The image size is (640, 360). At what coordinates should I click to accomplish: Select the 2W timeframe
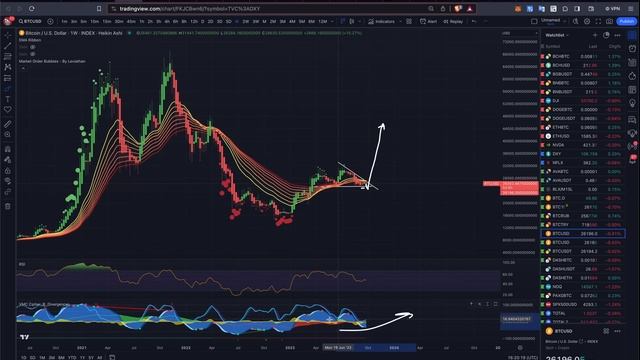pyautogui.click(x=246, y=21)
